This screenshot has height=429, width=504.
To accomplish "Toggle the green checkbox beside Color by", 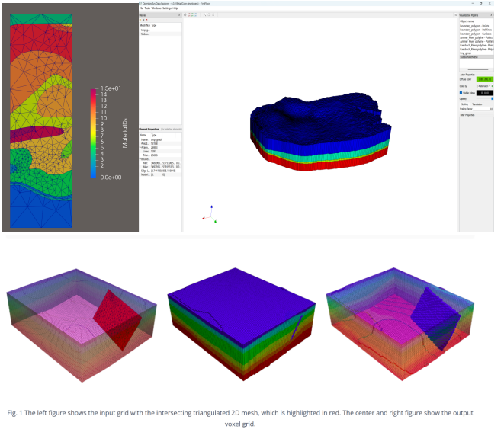I will point(492,86).
